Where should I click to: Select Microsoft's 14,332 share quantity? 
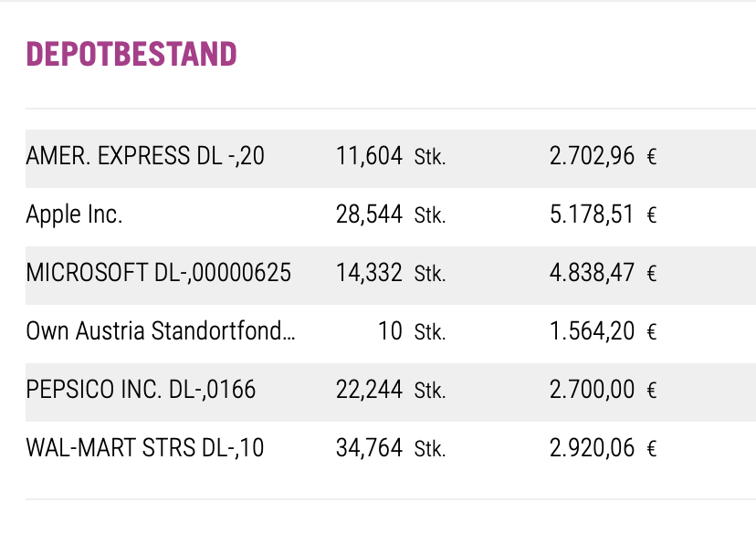coord(369,273)
